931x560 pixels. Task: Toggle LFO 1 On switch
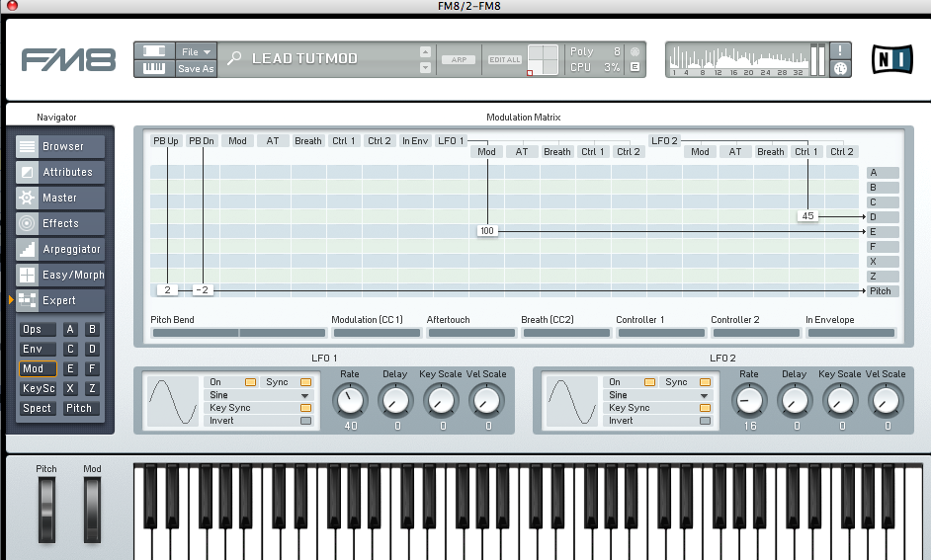pos(251,382)
